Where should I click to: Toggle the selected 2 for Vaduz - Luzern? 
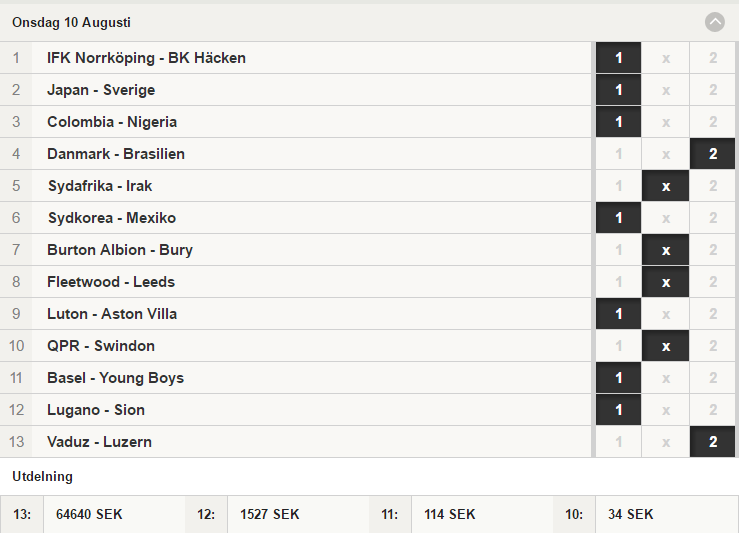pos(713,442)
